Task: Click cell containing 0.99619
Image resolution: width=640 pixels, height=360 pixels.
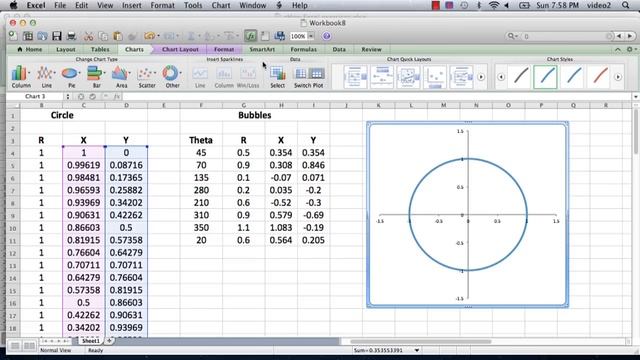Action: [84, 165]
